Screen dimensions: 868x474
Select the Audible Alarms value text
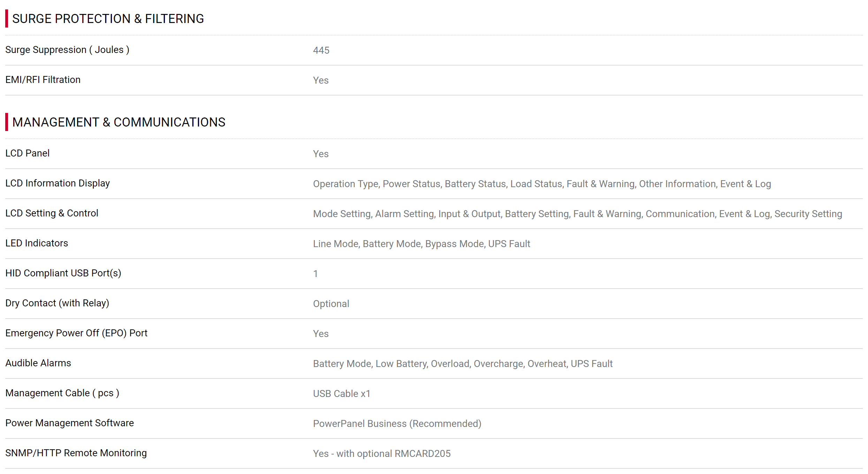[463, 364]
